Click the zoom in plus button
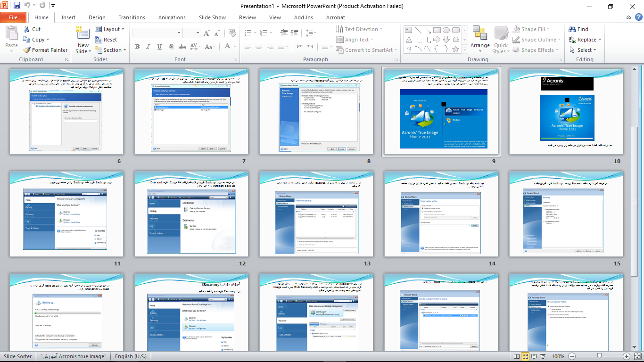Screen dimensions: 644x362 pos(627,356)
